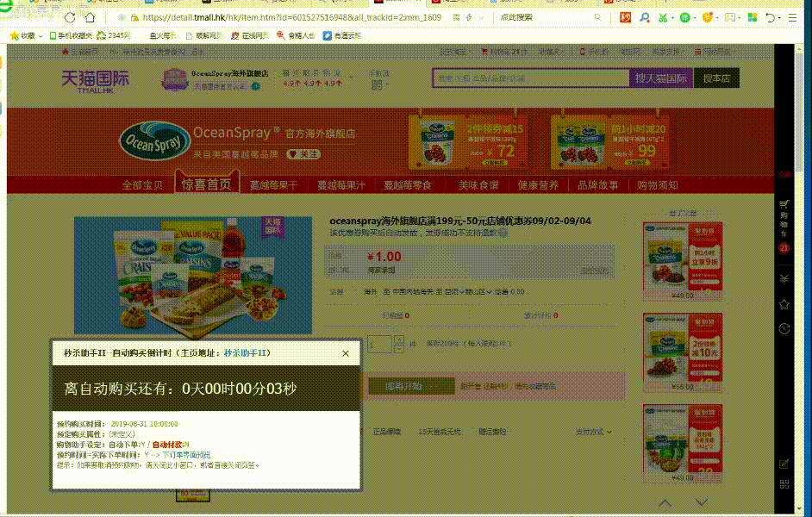Open the 有道云笔 bookmark

[342, 35]
